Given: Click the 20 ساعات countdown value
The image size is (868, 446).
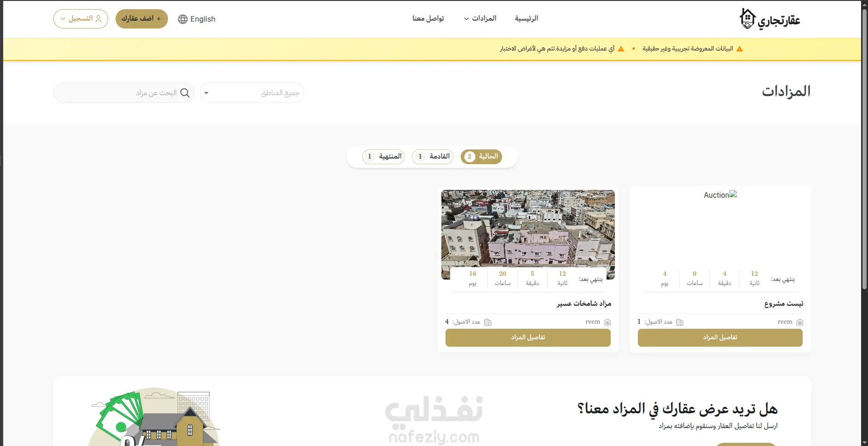Looking at the screenshot, I should [503, 278].
